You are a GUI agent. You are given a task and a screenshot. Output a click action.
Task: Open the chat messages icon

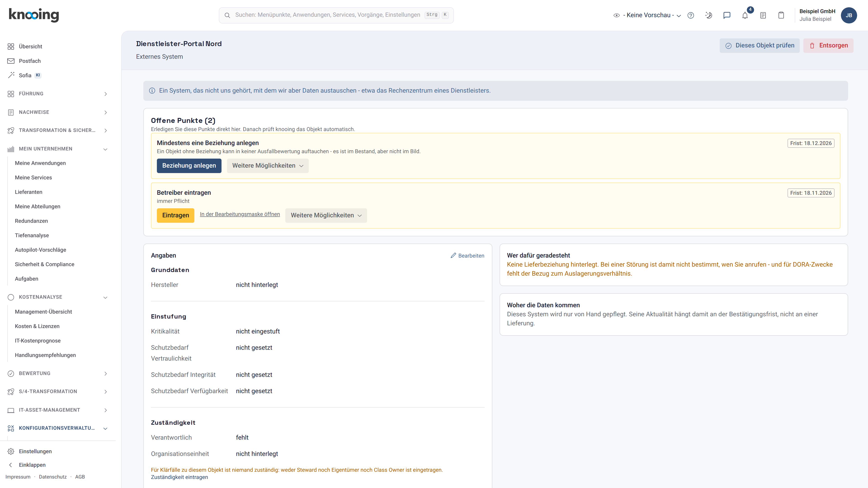pyautogui.click(x=727, y=15)
